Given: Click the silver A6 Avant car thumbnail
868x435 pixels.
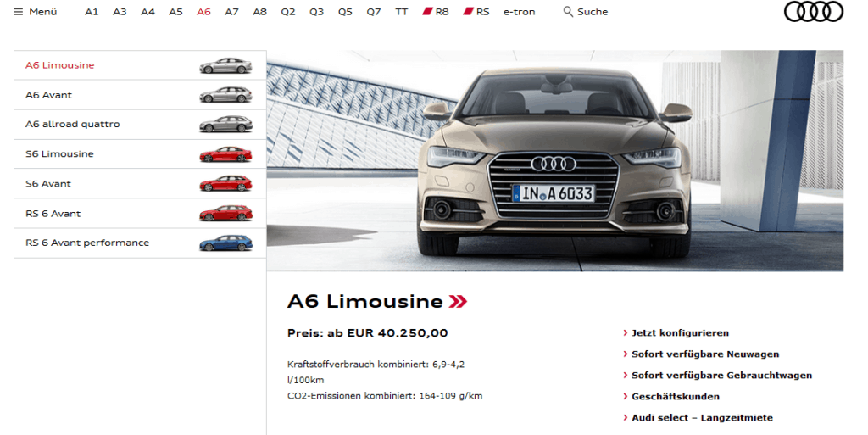Looking at the screenshot, I should tap(225, 95).
